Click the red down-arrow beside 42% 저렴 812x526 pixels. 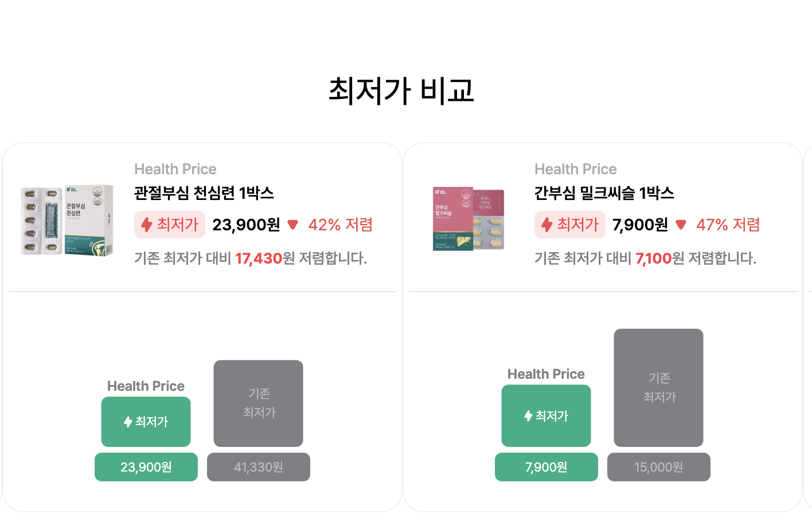pos(293,225)
